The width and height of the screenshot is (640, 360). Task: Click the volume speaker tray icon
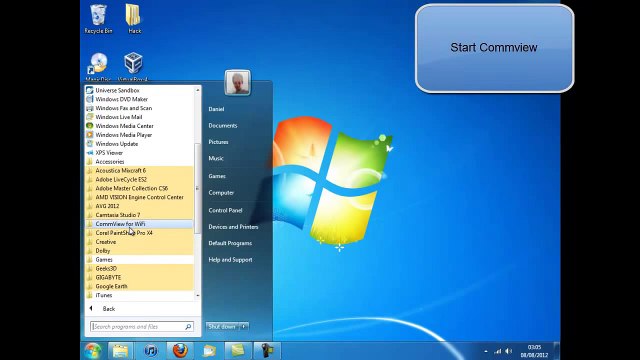tap(509, 351)
